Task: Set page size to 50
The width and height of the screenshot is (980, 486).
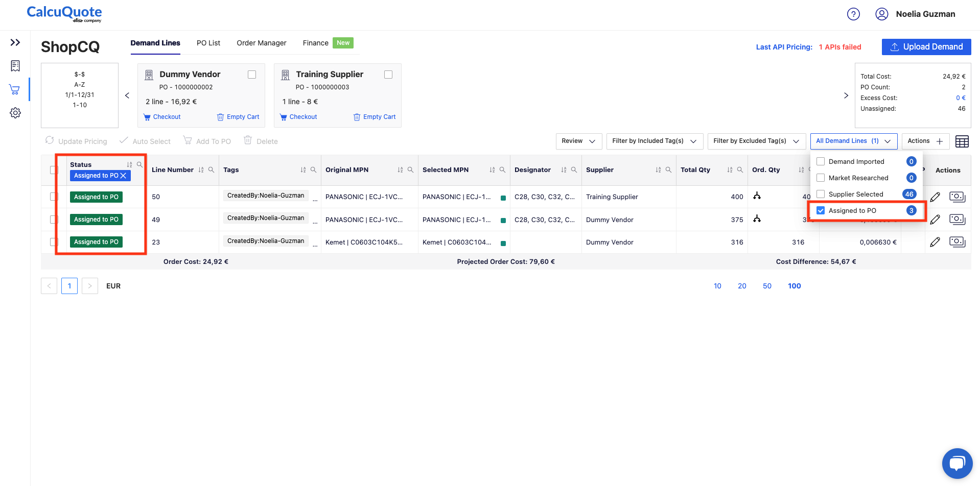Action: [x=767, y=286]
